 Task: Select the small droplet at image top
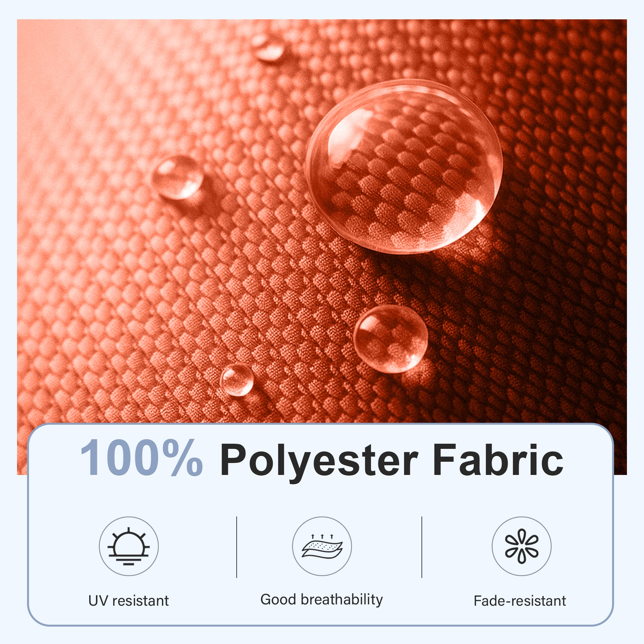268,48
